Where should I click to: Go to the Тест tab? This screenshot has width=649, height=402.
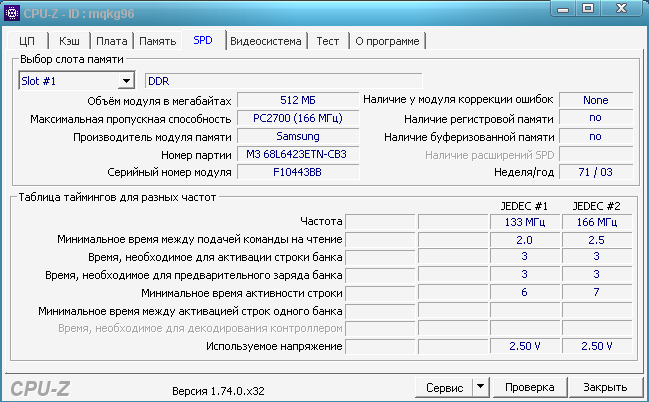point(327,41)
